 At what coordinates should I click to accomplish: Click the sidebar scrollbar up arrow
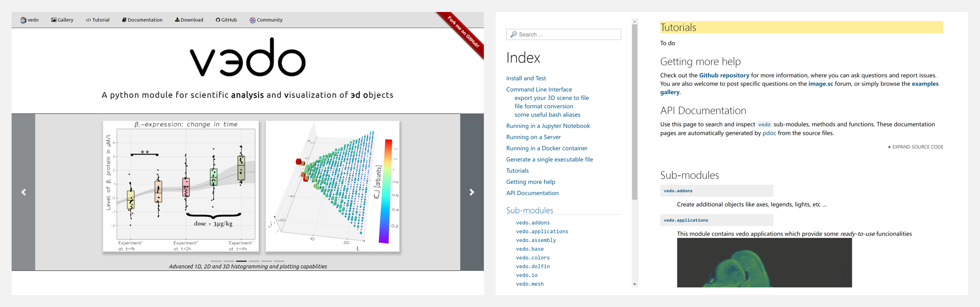pyautogui.click(x=635, y=22)
